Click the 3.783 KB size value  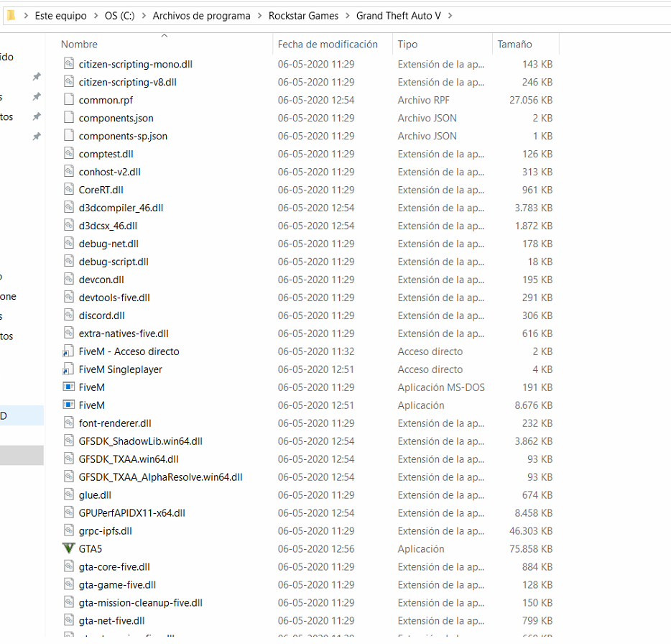tap(534, 208)
